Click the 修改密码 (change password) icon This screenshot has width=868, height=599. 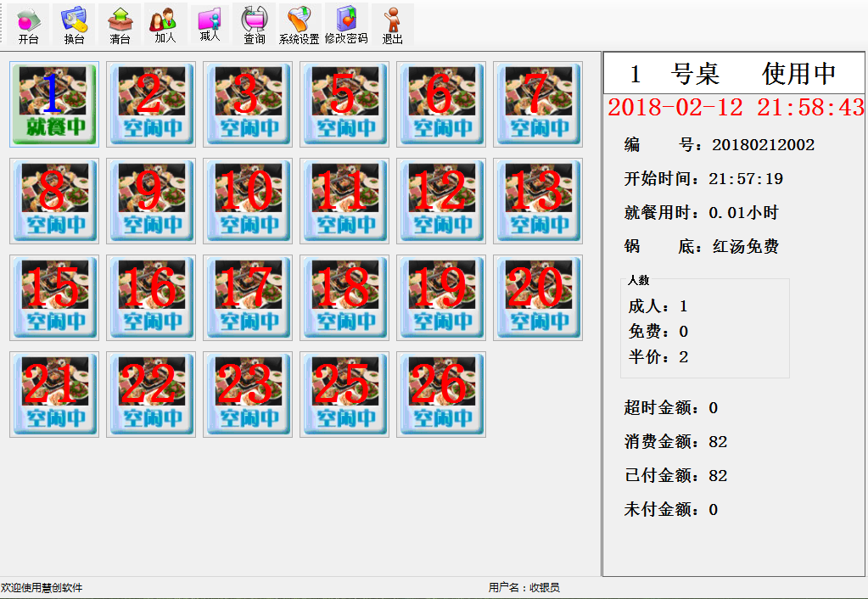click(346, 25)
